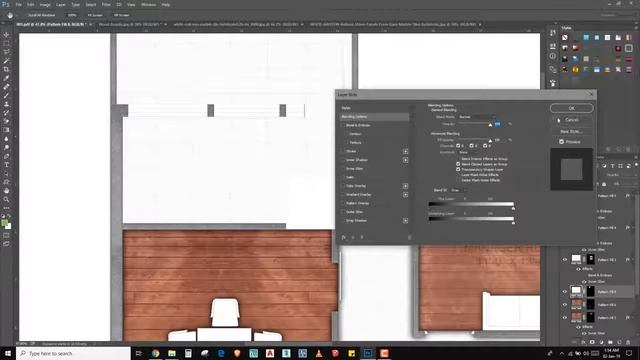Image resolution: width=640 pixels, height=360 pixels.
Task: Add another Stroke effect with plus button
Action: (x=405, y=151)
